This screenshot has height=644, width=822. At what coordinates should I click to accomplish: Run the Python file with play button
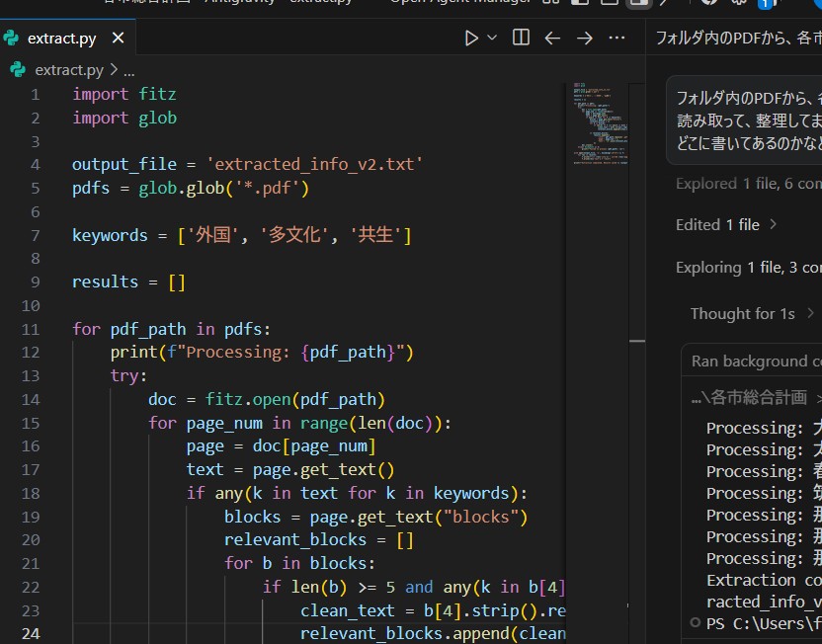[471, 39]
